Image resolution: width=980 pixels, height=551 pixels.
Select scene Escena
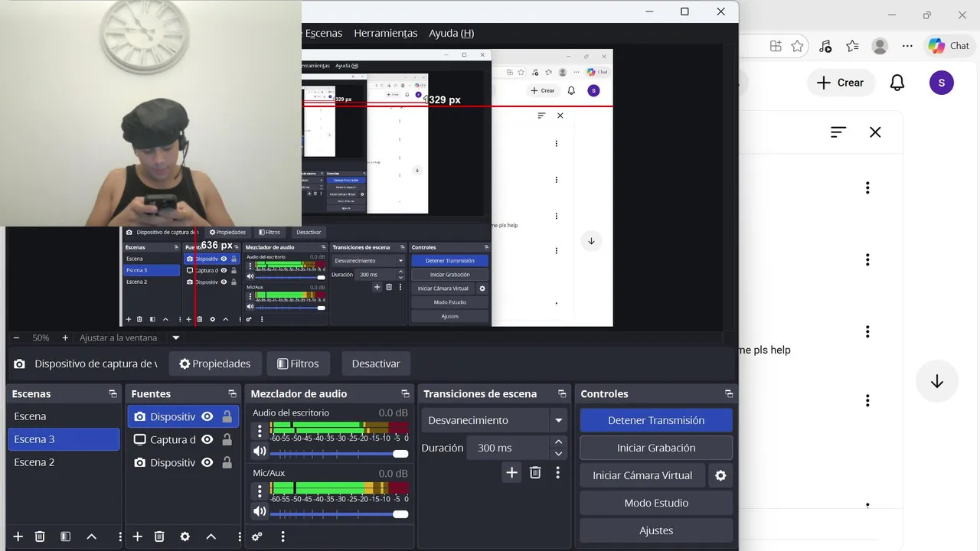[64, 416]
